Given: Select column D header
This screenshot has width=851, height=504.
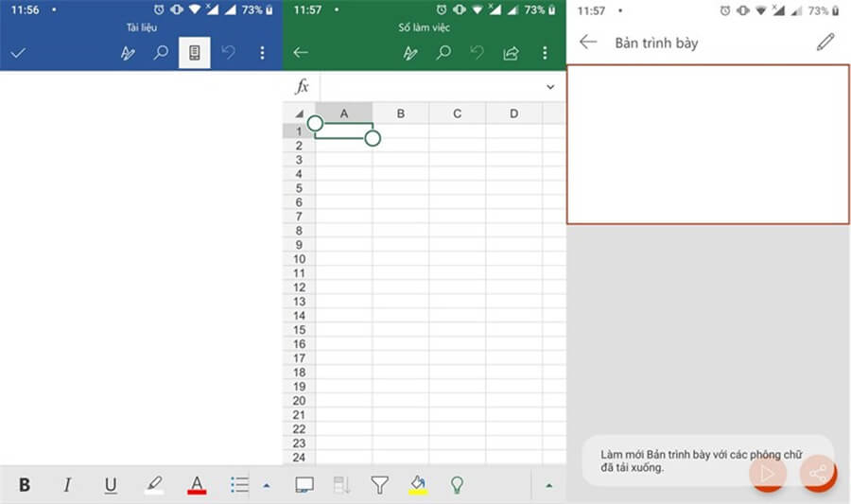Looking at the screenshot, I should click(x=514, y=113).
